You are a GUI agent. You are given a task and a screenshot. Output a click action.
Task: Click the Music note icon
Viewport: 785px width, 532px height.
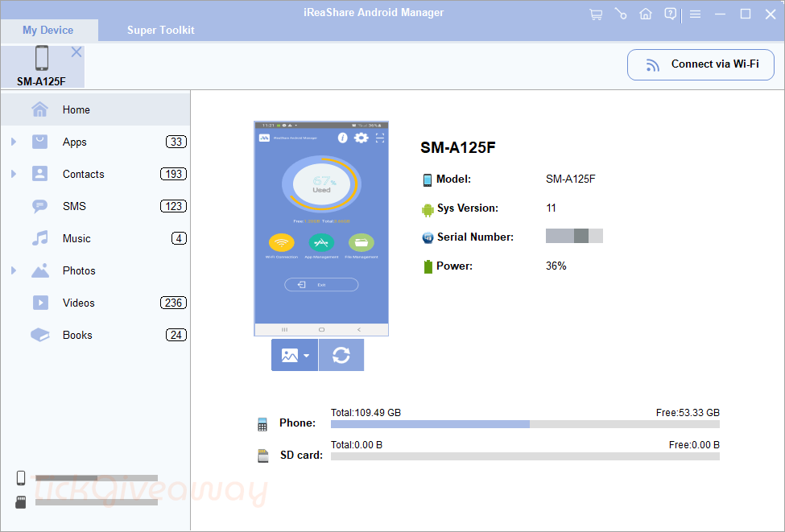coord(40,238)
